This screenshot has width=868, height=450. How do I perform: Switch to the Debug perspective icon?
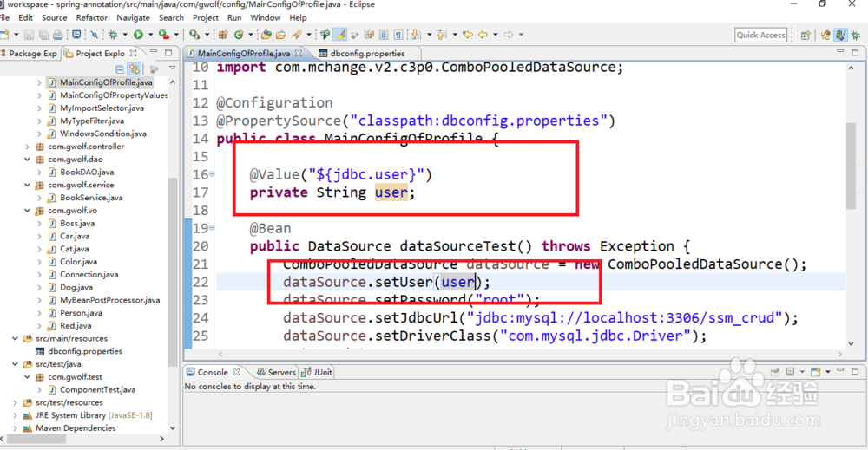pos(856,35)
